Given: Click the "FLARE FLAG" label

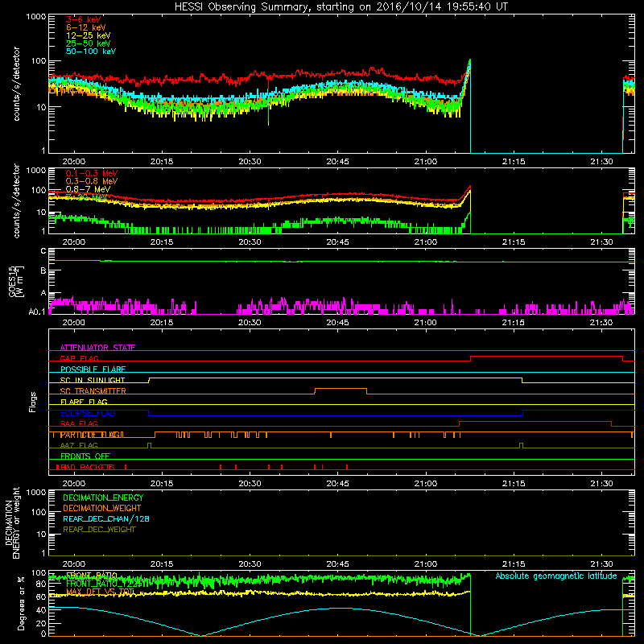Looking at the screenshot, I should coord(84,402).
